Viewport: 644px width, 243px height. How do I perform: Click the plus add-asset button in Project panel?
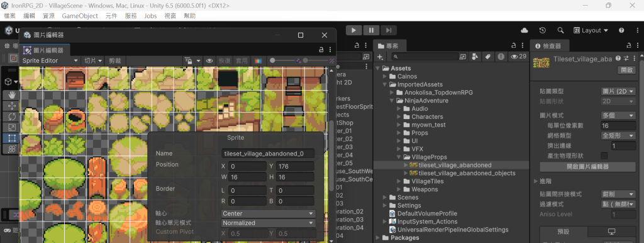click(x=380, y=56)
